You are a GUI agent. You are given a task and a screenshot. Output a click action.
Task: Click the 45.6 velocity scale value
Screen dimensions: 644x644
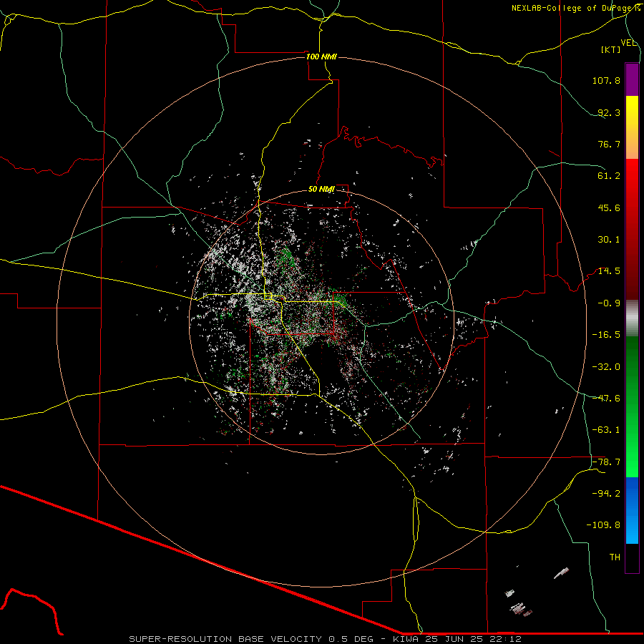609,208
